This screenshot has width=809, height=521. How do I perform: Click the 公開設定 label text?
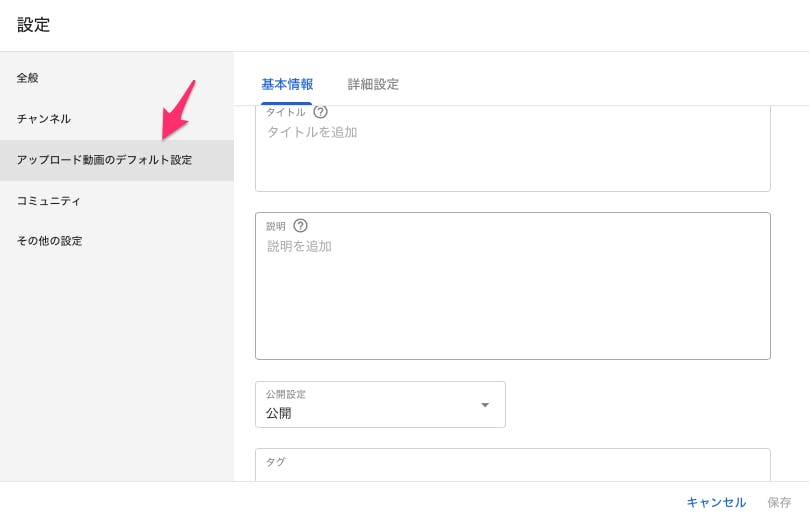pyautogui.click(x=286, y=394)
